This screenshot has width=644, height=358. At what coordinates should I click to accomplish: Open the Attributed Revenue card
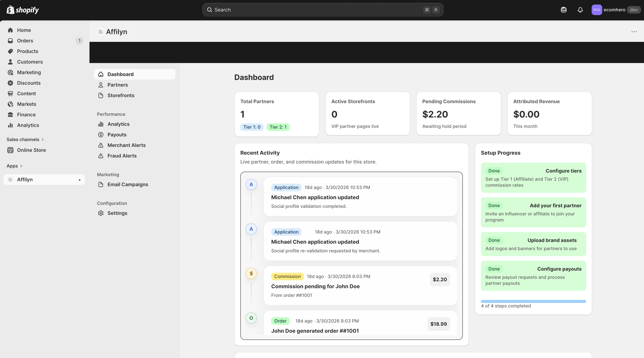pyautogui.click(x=549, y=113)
